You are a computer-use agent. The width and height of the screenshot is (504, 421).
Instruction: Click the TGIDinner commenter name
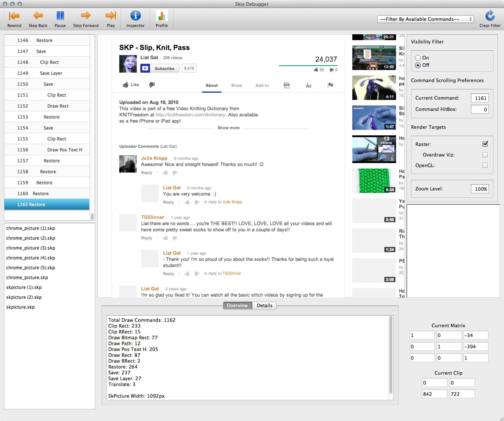[x=152, y=217]
